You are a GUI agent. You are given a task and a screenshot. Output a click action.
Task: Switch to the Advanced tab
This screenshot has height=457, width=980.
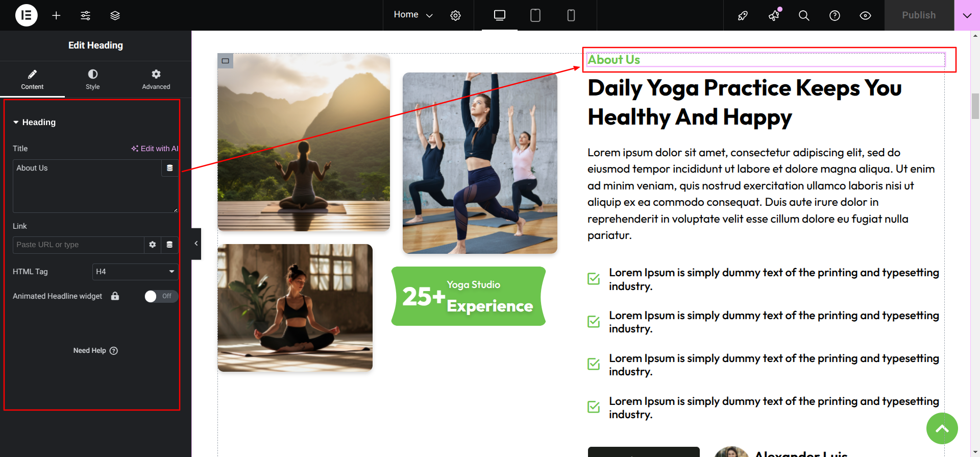156,80
